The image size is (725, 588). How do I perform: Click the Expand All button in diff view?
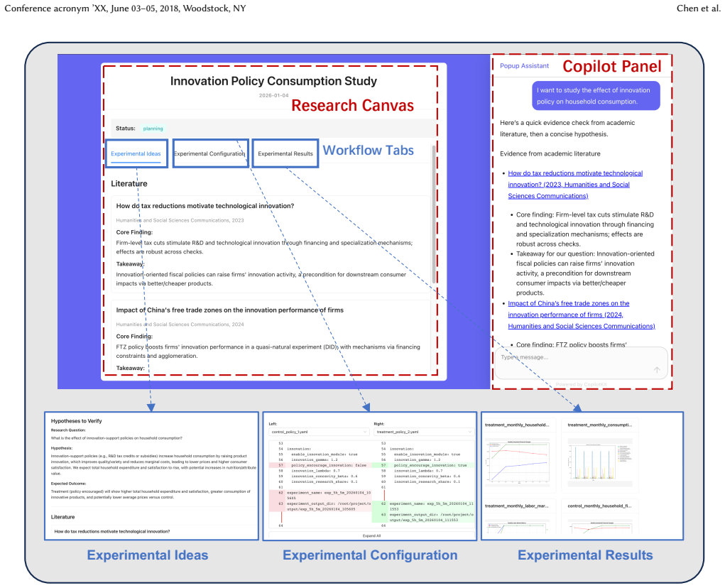pos(372,535)
